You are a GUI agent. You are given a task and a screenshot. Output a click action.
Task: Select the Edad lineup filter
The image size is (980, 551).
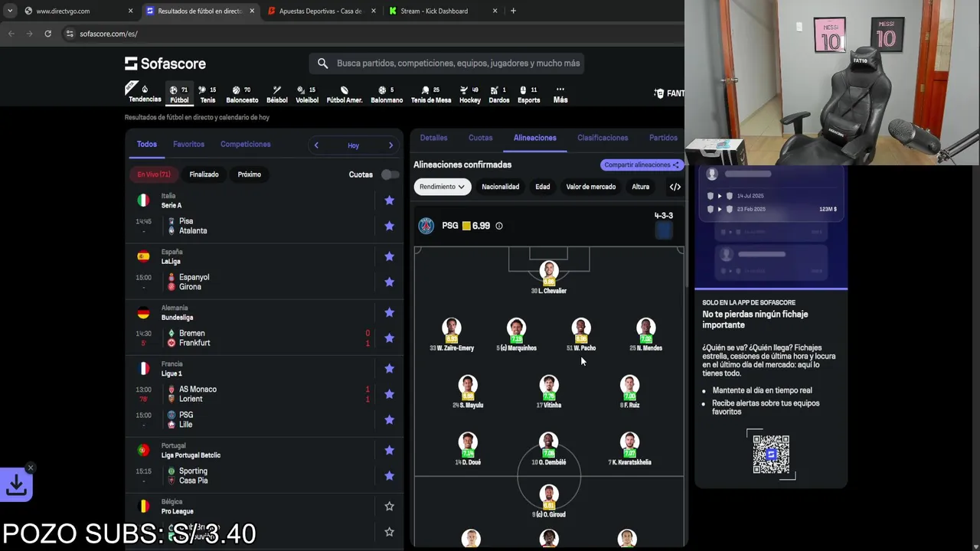point(543,187)
